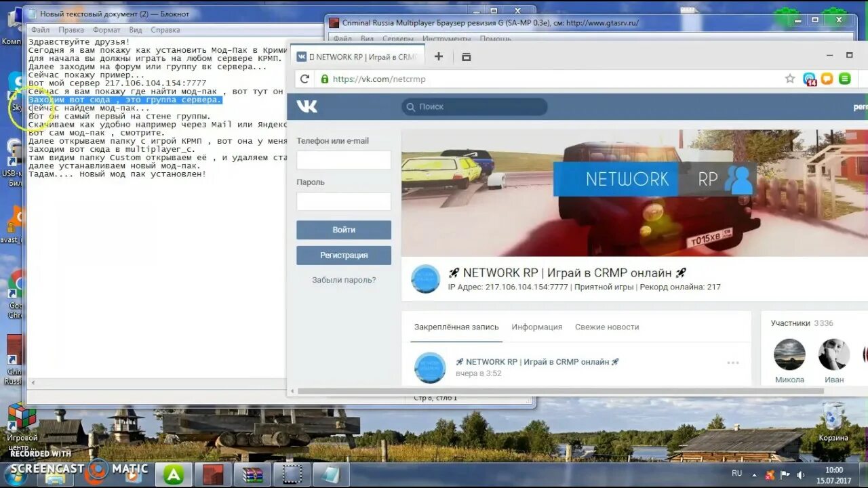This screenshot has width=868, height=488.
Task: Open the WinRAR taskbar icon
Action: pos(252,474)
